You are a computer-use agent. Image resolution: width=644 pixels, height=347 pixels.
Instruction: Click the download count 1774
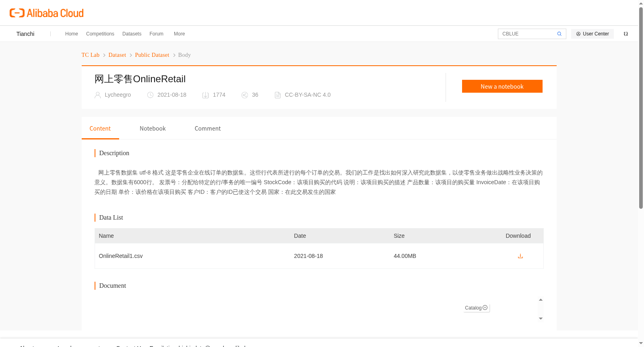[219, 95]
